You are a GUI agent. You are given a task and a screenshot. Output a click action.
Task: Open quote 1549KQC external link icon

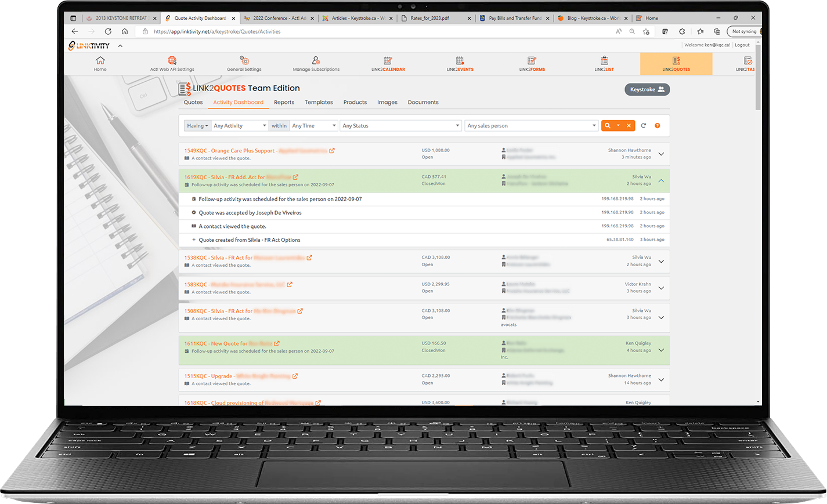[x=332, y=151]
